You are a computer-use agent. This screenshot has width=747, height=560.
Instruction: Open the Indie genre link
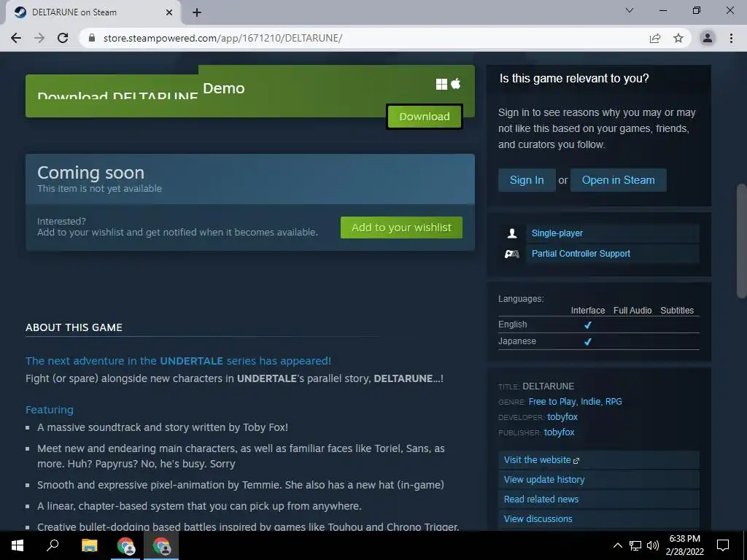(590, 402)
